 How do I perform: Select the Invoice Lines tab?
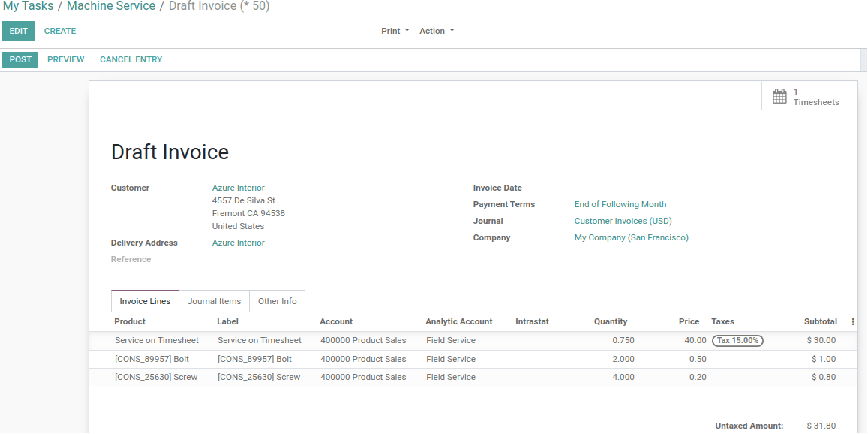[x=145, y=301]
